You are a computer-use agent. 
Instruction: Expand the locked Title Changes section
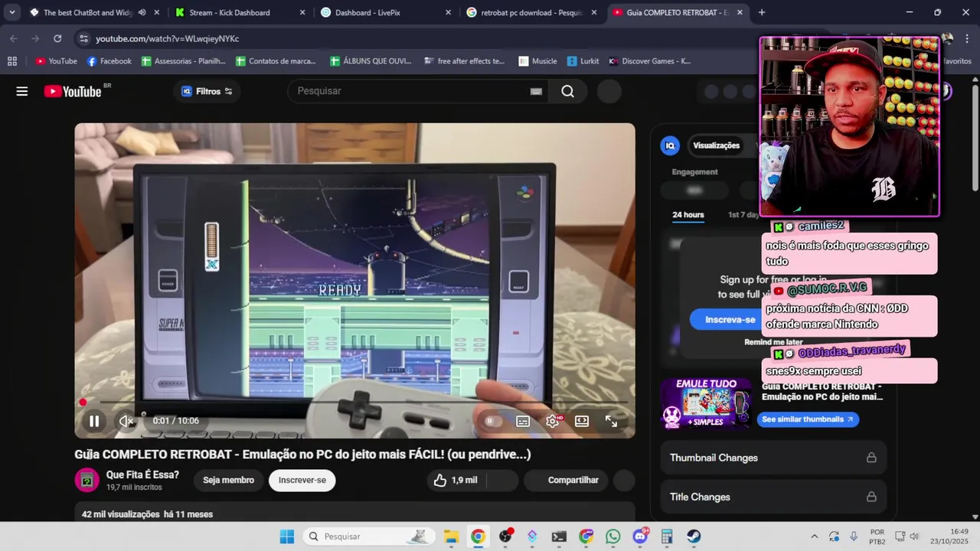point(773,497)
